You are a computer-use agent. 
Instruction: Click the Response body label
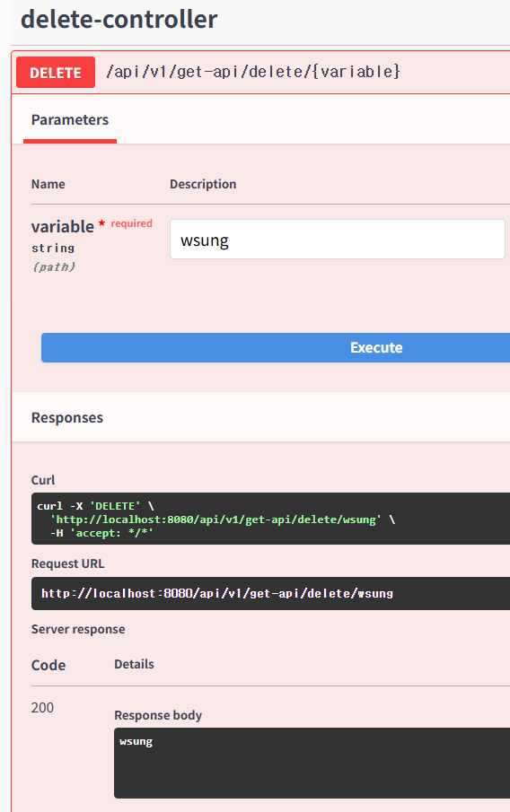[158, 715]
